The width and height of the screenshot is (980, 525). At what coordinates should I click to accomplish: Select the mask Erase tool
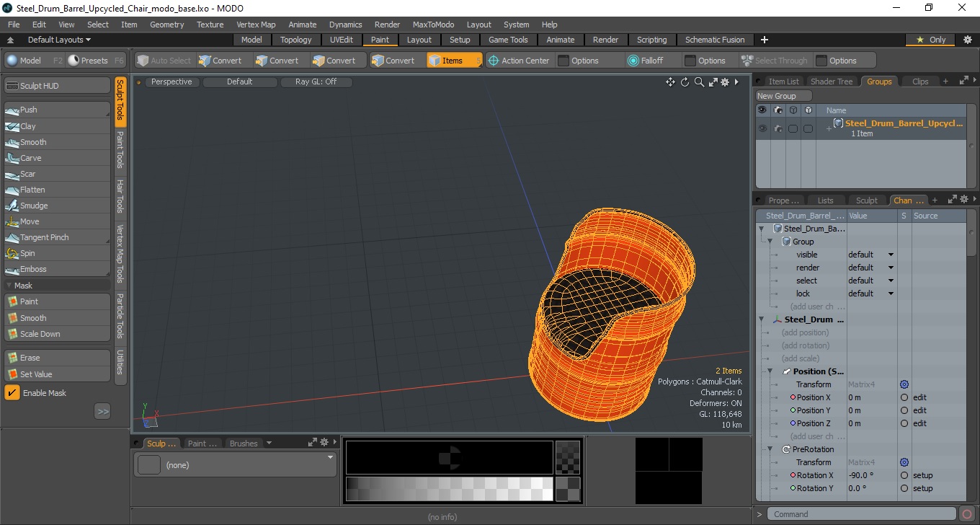[58, 358]
